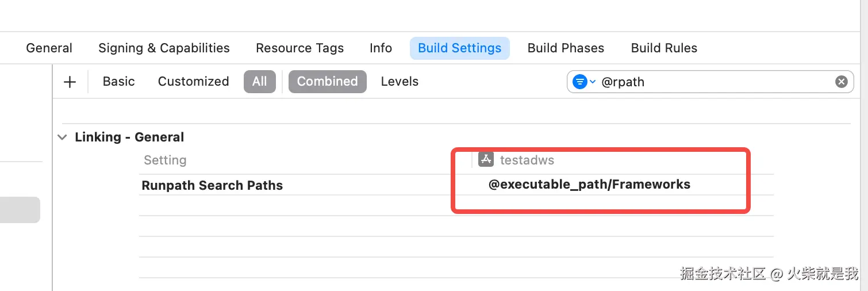This screenshot has height=291, width=868.
Task: Show Basic build settings only
Action: tap(118, 82)
